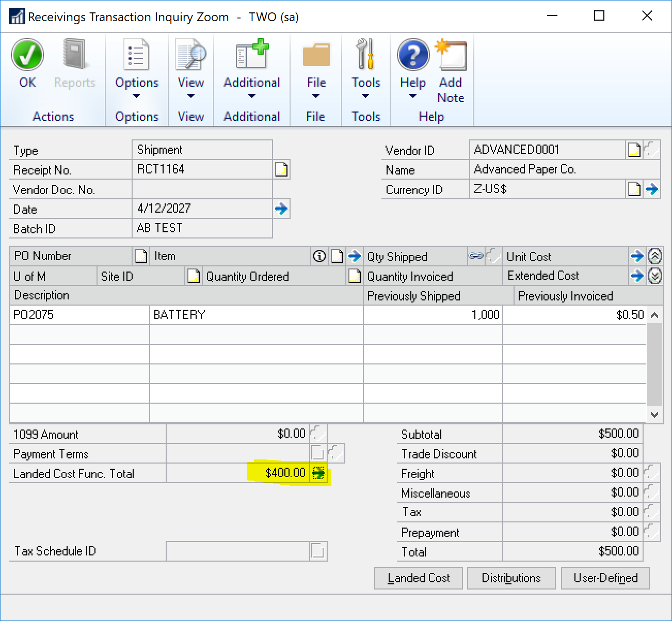Open the highlighted Landed Cost Func. Total expansion icon

pyautogui.click(x=319, y=472)
